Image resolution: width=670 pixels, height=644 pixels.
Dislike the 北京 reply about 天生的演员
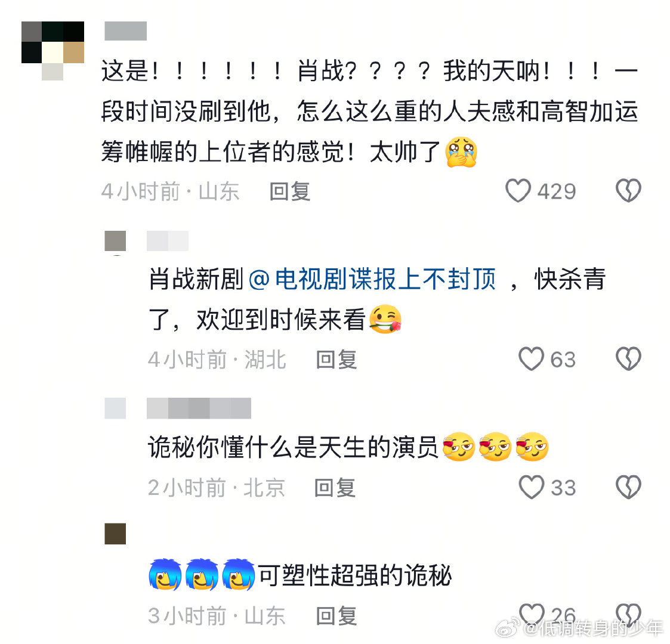[628, 487]
